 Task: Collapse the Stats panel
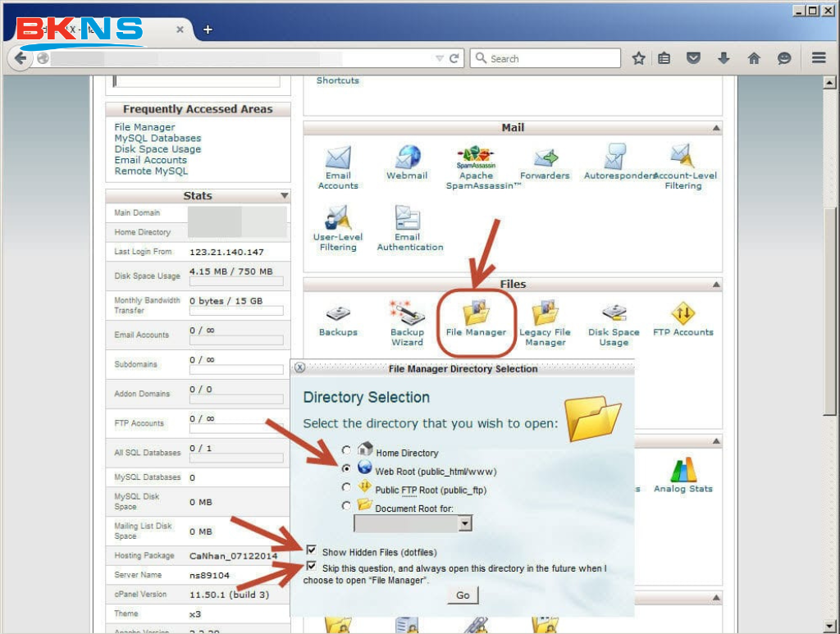click(x=285, y=196)
